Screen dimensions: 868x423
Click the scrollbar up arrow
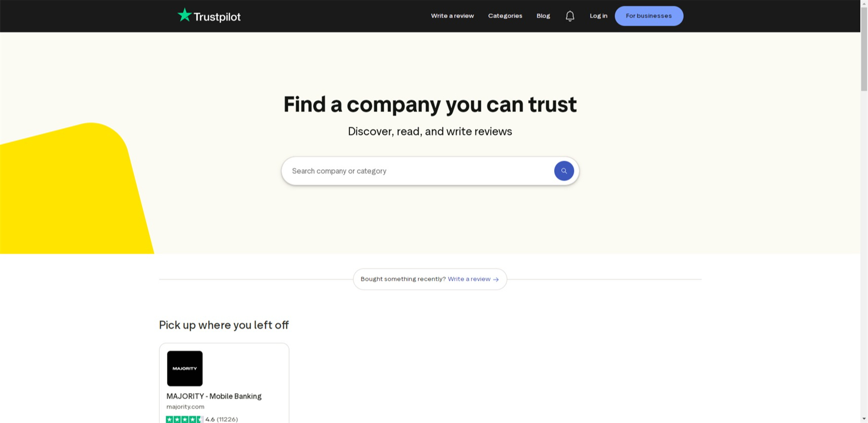point(864,4)
